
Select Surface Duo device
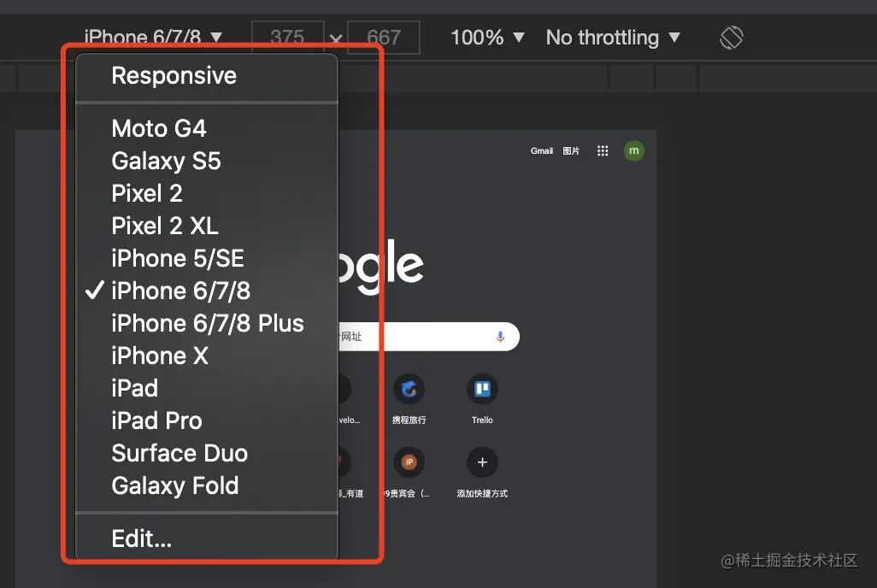tap(206, 453)
